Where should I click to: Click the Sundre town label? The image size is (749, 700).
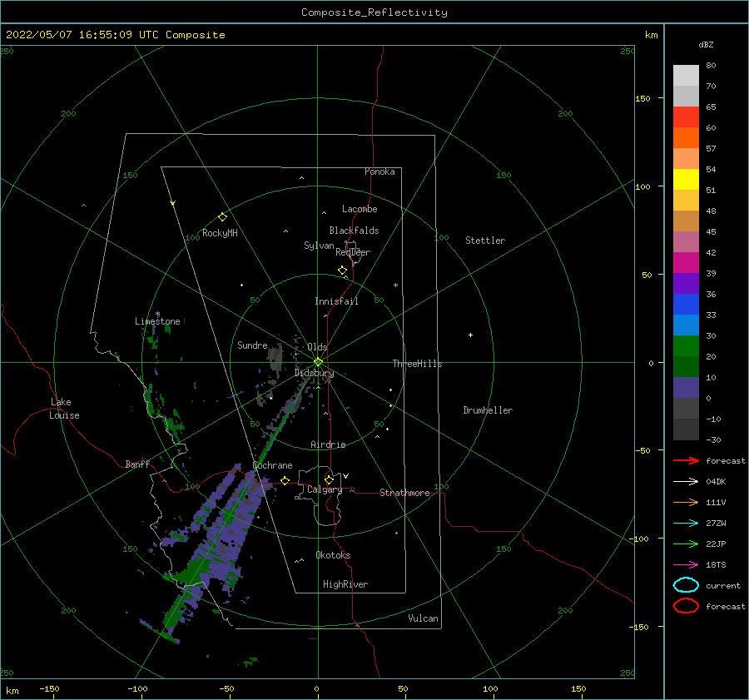(x=252, y=345)
